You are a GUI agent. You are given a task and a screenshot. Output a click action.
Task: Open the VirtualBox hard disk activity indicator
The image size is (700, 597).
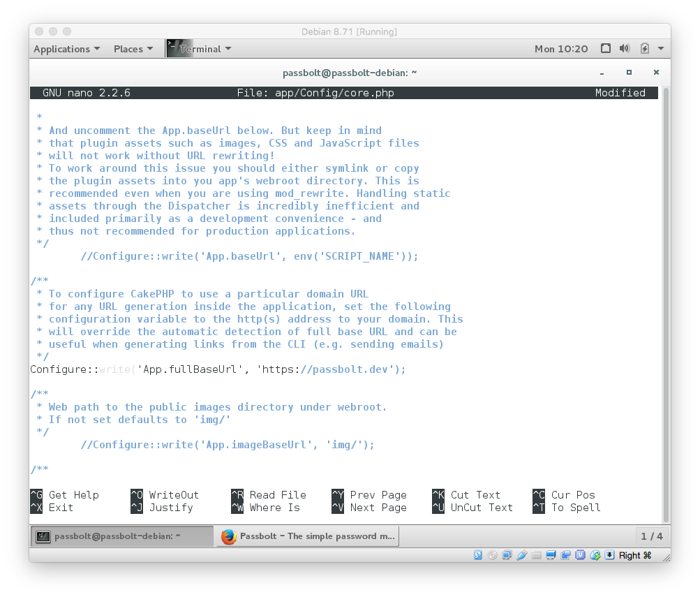477,555
